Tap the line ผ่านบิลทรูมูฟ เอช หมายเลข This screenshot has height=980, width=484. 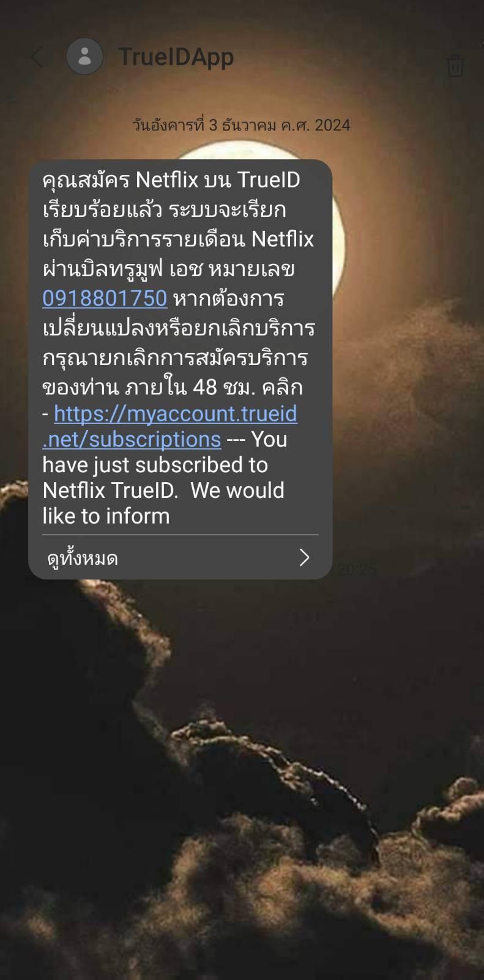click(x=169, y=269)
